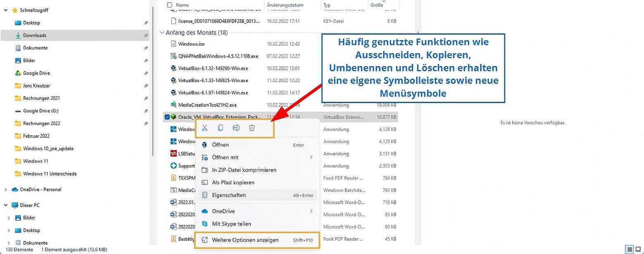Uncheck the selected Oracle_VM_VirtualBox file checkbox
The width and height of the screenshot is (644, 254).
point(167,117)
